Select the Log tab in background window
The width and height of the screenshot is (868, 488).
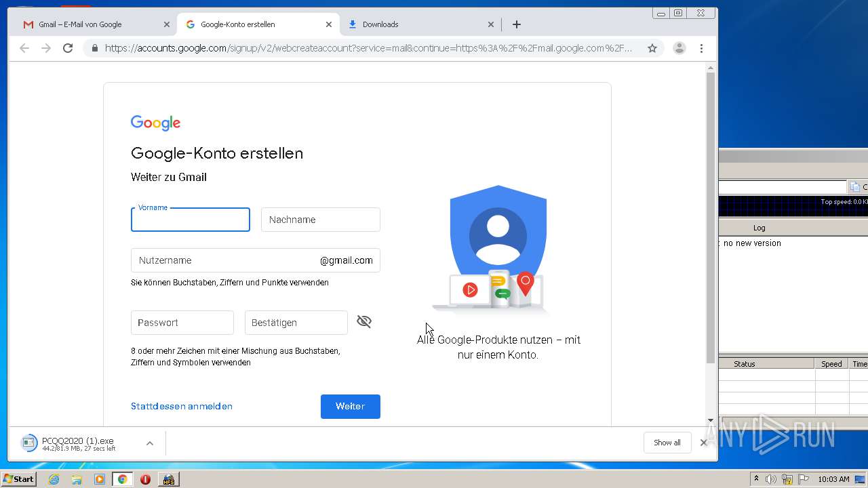click(759, 228)
